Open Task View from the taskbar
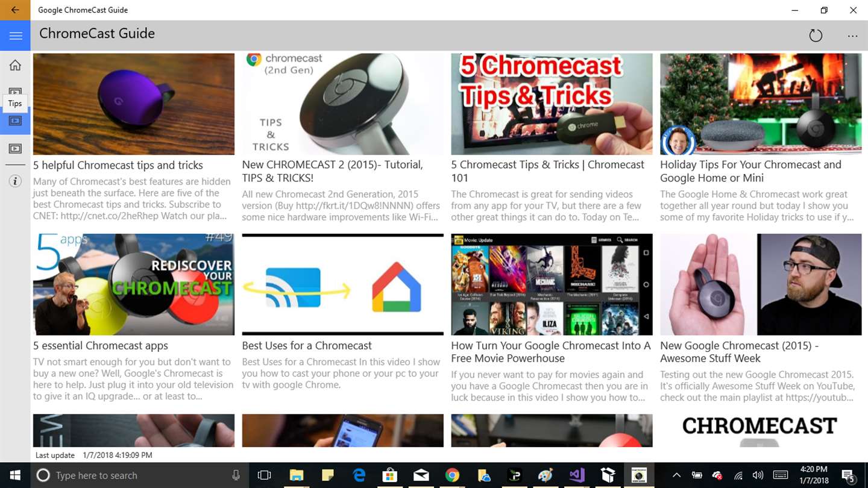This screenshot has height=488, width=868. pyautogui.click(x=264, y=475)
